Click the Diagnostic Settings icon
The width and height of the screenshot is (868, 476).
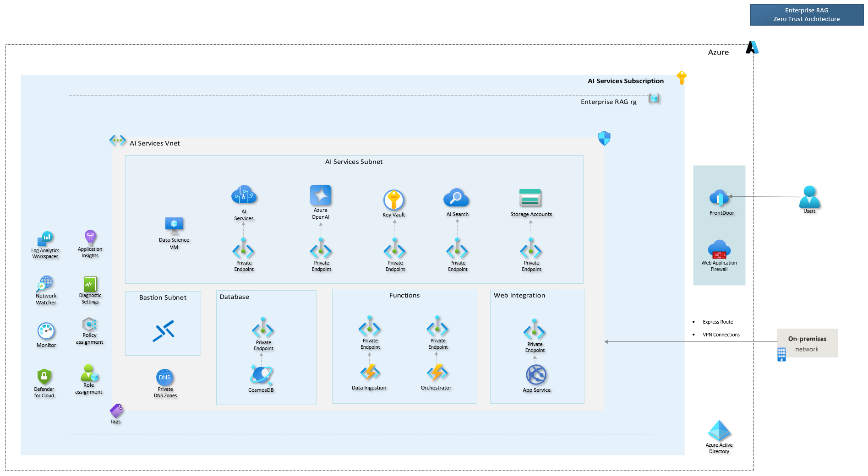(x=90, y=284)
